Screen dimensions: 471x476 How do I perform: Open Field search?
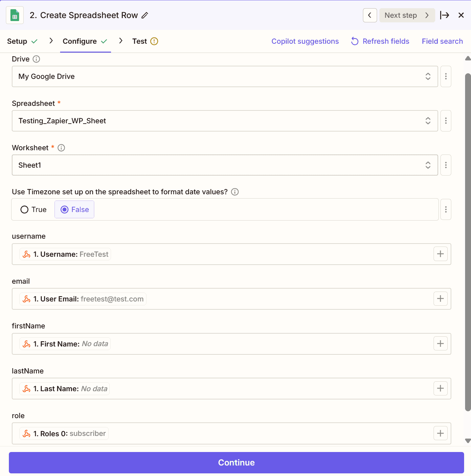click(x=442, y=41)
